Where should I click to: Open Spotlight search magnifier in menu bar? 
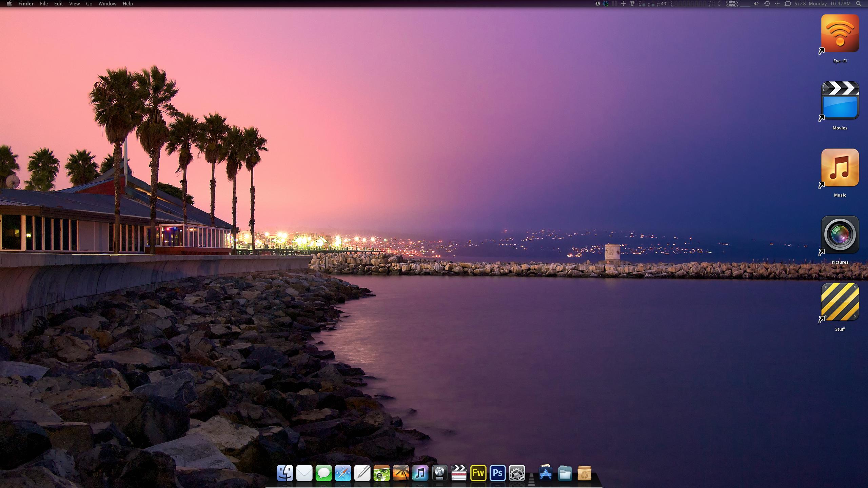[x=859, y=4]
